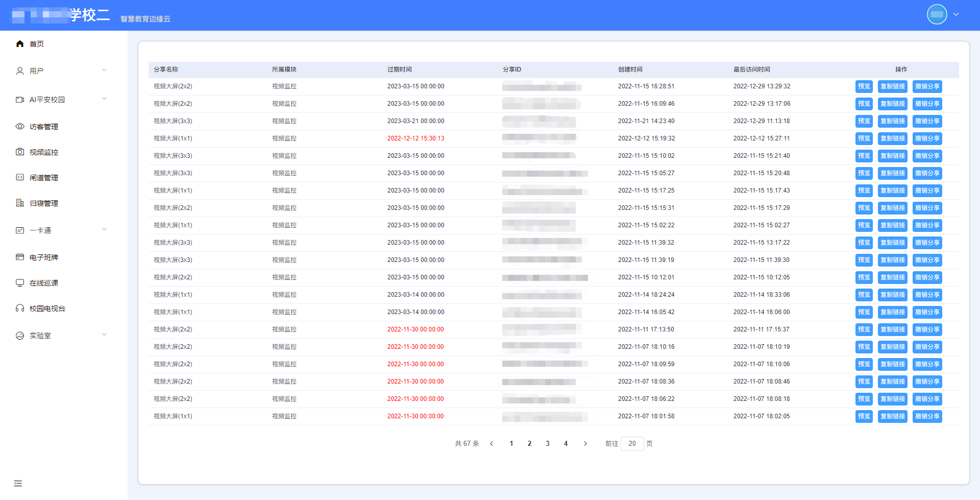Click the go-to page number input field
This screenshot has height=500, width=980.
pos(632,443)
